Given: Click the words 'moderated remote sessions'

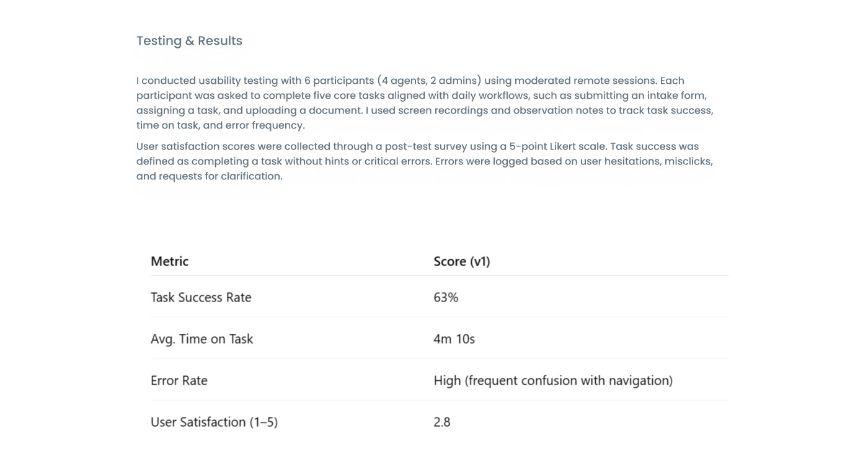Looking at the screenshot, I should point(585,81).
